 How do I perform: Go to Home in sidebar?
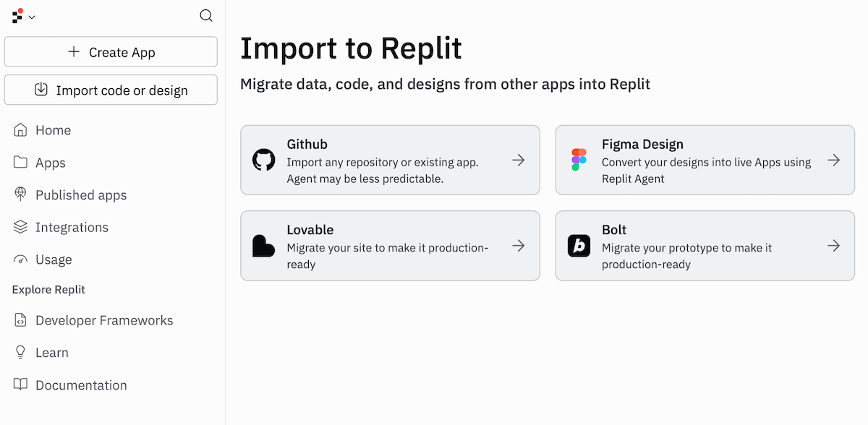(x=53, y=130)
